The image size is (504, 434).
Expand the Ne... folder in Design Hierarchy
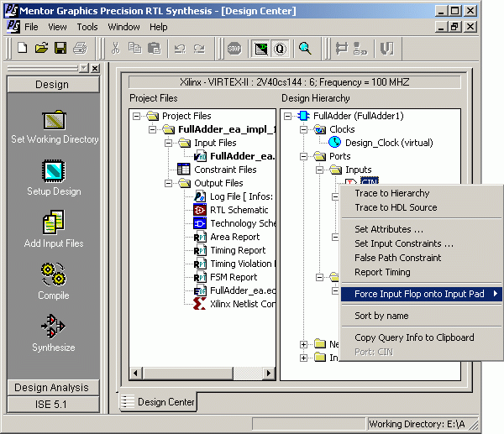click(x=303, y=344)
